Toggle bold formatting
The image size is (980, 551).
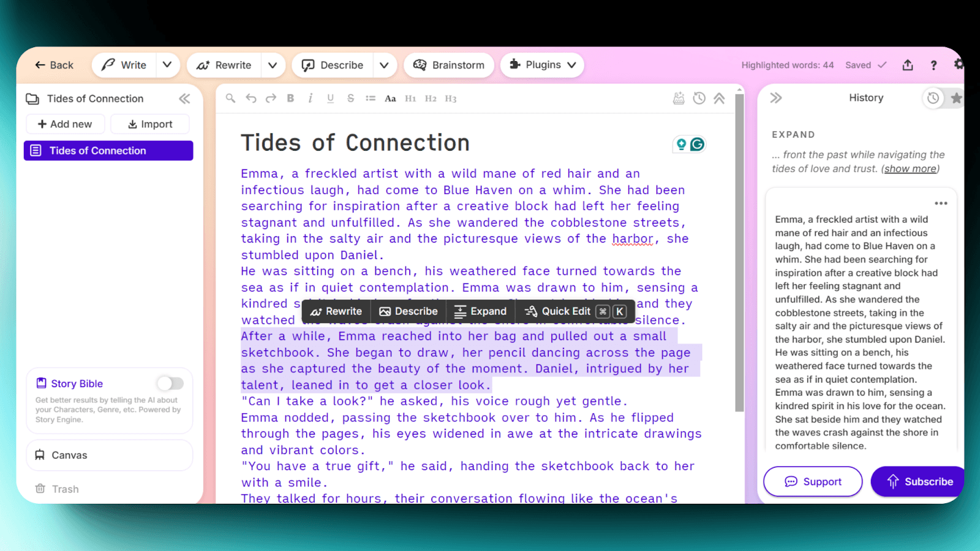tap(291, 98)
